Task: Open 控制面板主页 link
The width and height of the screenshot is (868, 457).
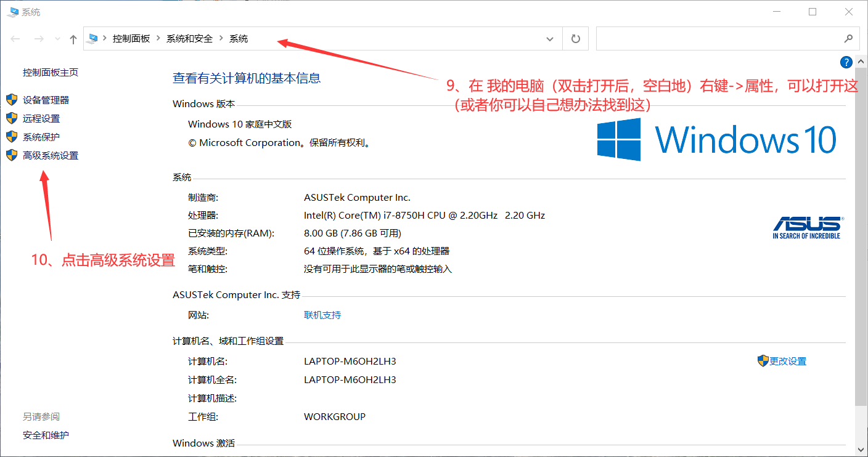Action: click(x=51, y=72)
